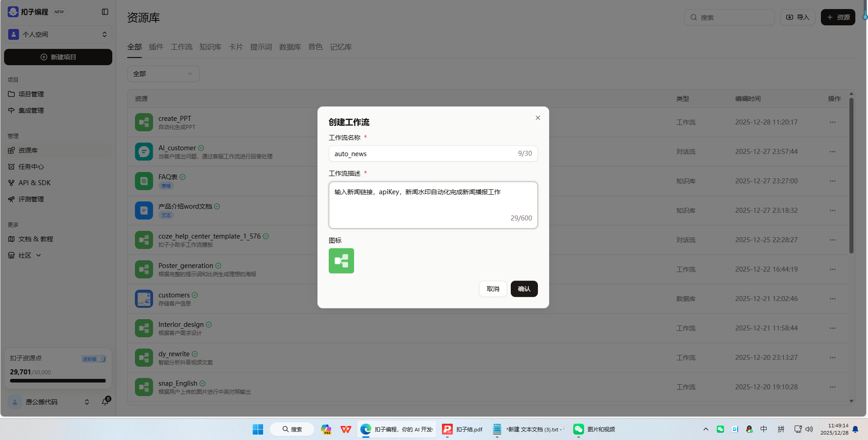Open 评测管理 from the sidebar
The width and height of the screenshot is (868, 440).
(31, 199)
